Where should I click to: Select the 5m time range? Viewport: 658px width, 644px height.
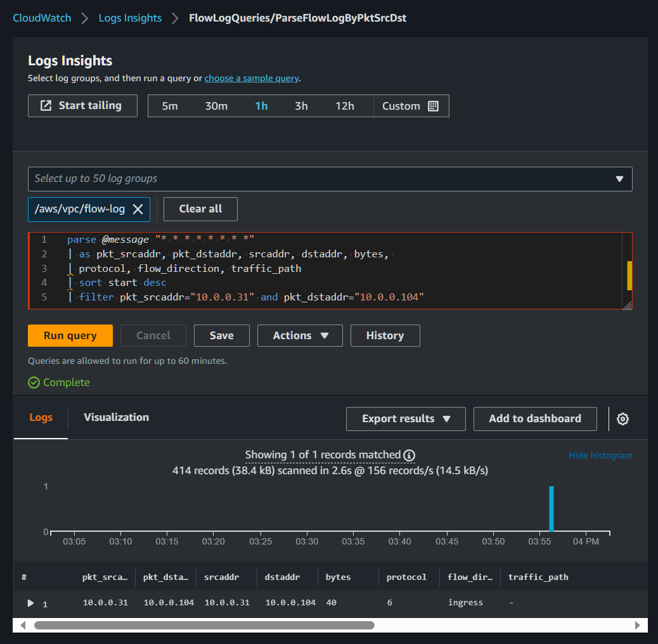pos(170,106)
